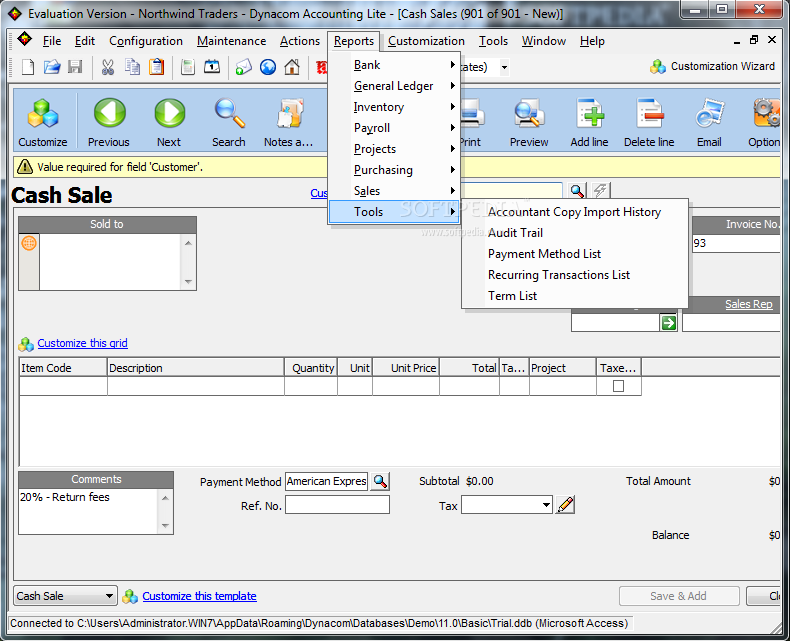The height and width of the screenshot is (641, 790).
Task: Click the Invoice No. field
Action: pos(736,243)
